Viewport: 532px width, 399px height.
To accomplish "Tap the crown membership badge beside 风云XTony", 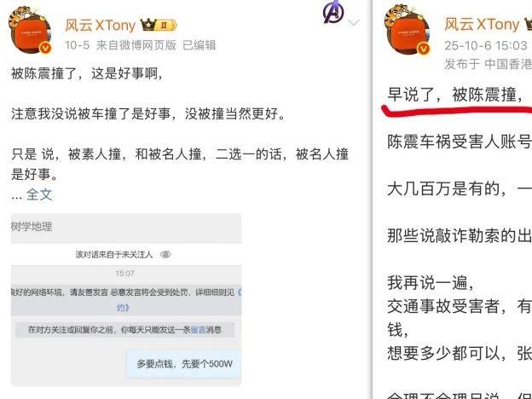I will pos(159,25).
